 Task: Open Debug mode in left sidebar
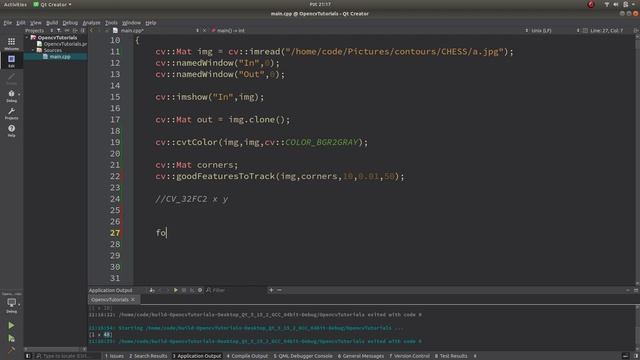(x=11, y=96)
